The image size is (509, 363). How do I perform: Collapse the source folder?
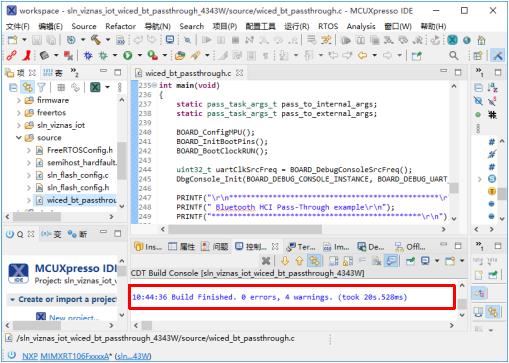tap(19, 138)
